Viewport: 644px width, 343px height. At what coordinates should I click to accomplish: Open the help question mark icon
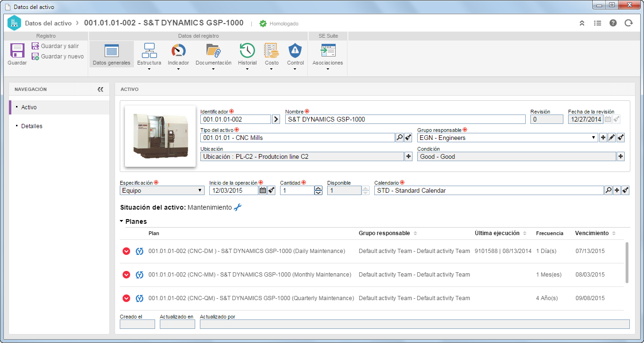coord(613,23)
